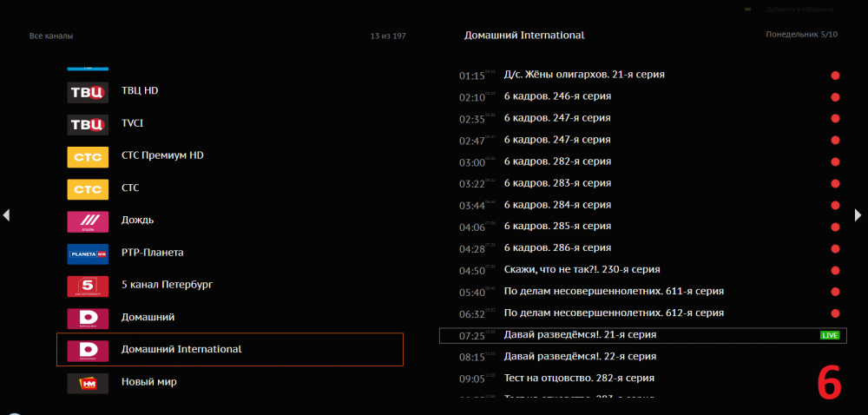Select the TVCI channel logo
Screen dimensions: 868x415
click(x=88, y=123)
